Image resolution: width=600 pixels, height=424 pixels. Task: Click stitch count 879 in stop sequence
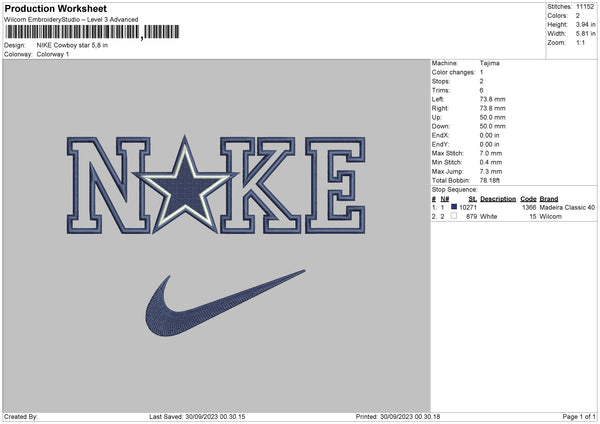pos(472,217)
